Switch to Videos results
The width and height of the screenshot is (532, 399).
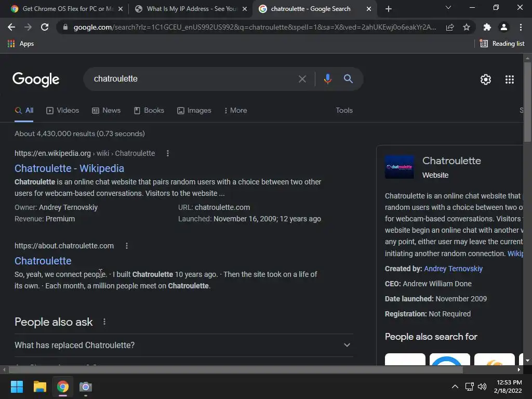(63, 110)
